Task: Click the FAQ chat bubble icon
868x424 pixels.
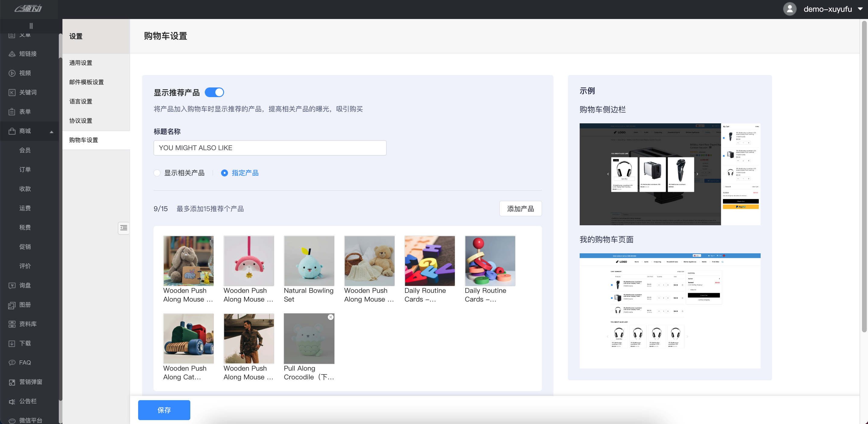Action: pyautogui.click(x=12, y=363)
